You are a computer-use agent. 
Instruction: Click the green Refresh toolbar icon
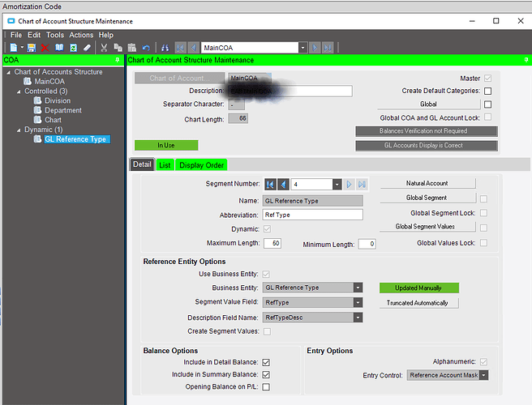(73, 48)
